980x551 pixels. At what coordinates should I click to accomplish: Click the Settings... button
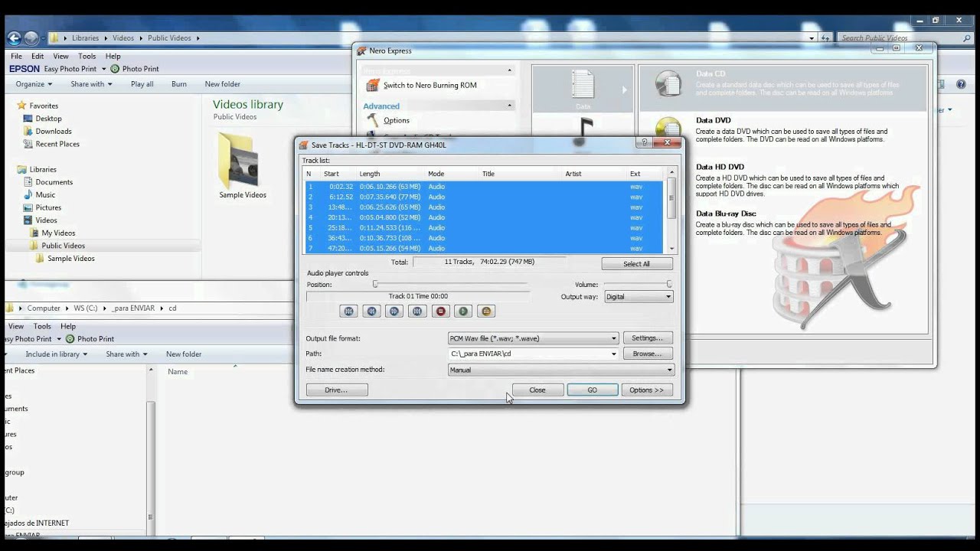648,338
